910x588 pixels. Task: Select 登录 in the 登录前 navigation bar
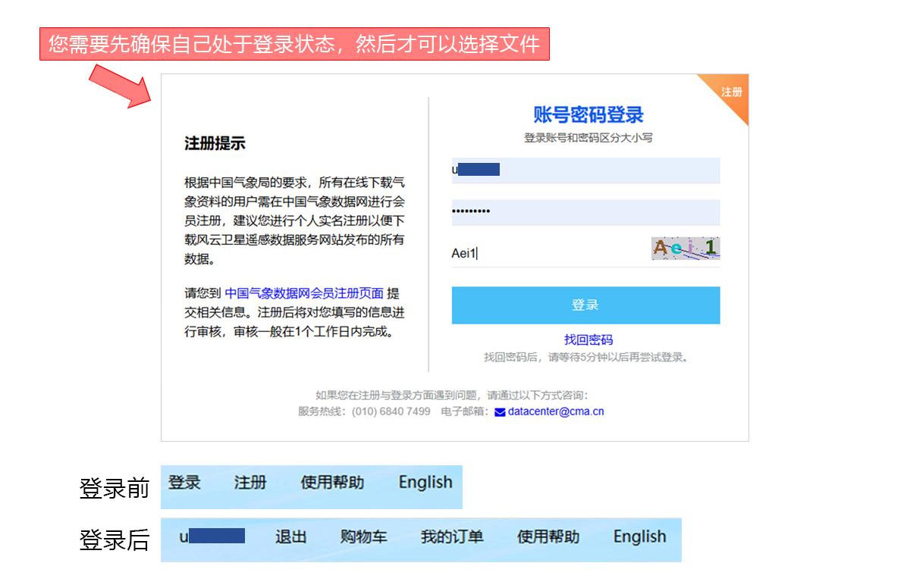(x=184, y=483)
